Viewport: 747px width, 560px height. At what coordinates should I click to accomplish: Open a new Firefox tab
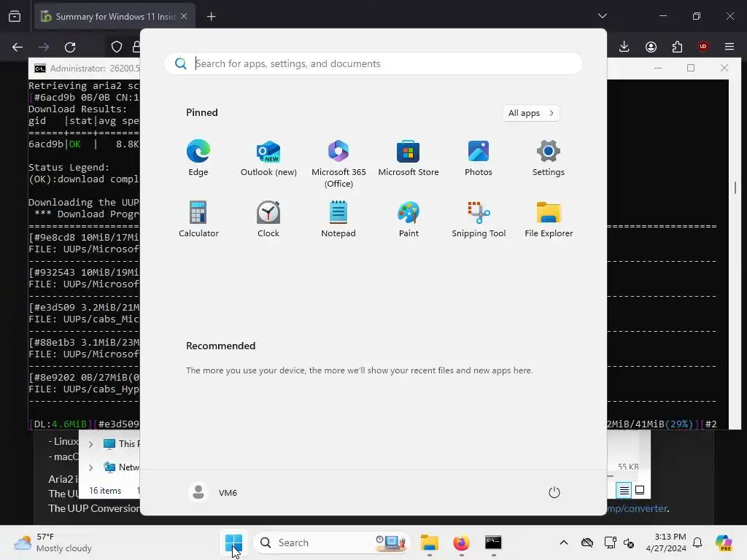(211, 17)
